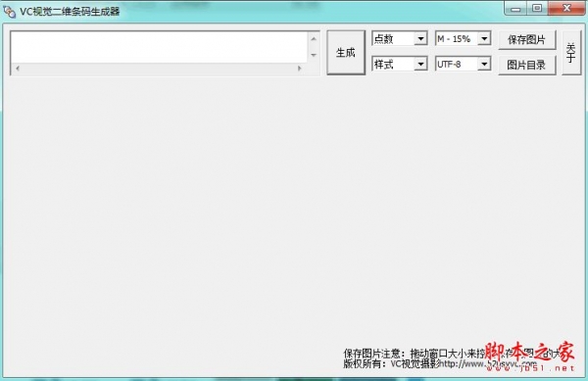Expand the M - 15% error correction dropdown
This screenshot has width=588, height=381.
[x=464, y=38]
